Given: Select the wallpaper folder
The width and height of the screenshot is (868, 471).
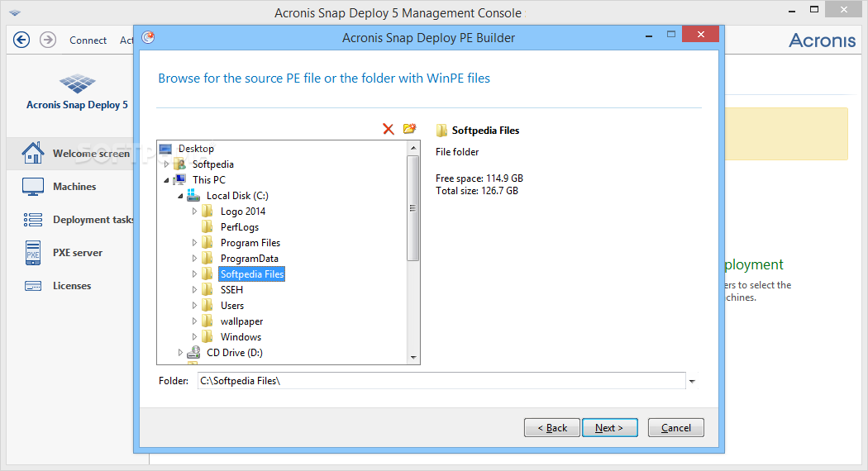Looking at the screenshot, I should coord(241,321).
